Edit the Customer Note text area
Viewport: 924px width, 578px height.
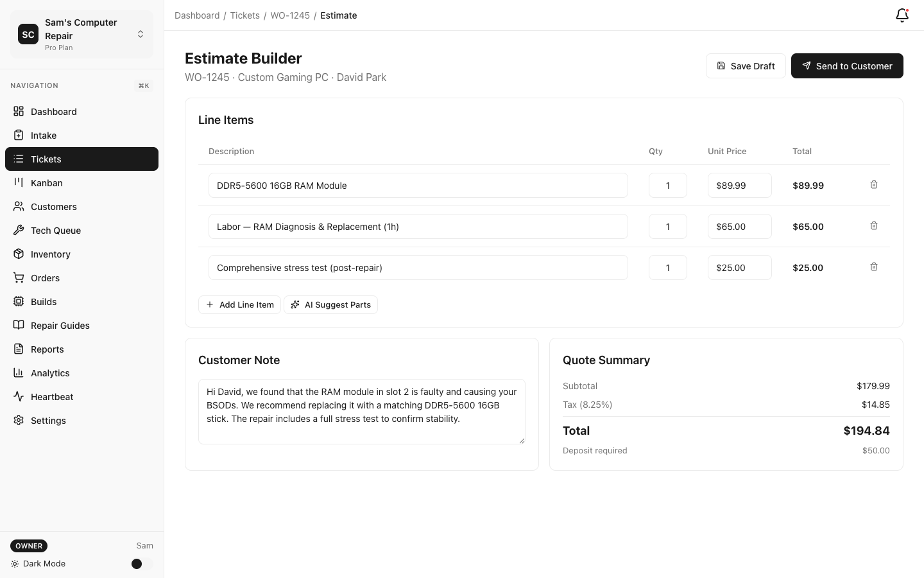[x=361, y=411]
